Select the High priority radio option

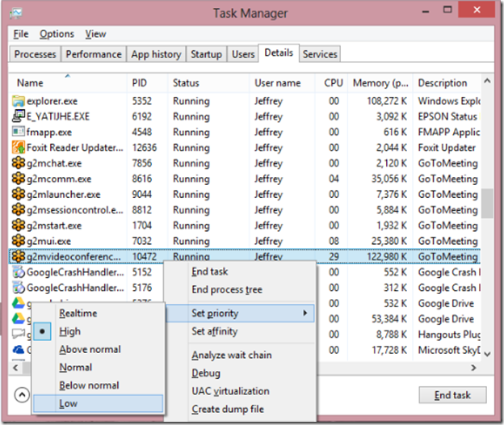point(42,331)
